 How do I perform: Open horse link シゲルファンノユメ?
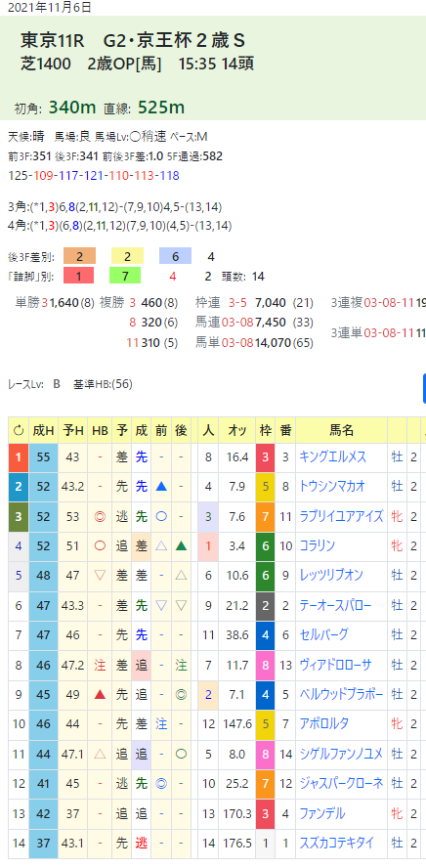tap(341, 754)
